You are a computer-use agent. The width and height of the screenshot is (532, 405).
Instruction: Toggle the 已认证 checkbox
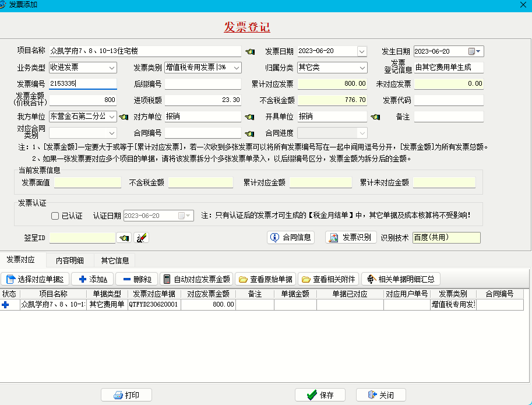55,216
